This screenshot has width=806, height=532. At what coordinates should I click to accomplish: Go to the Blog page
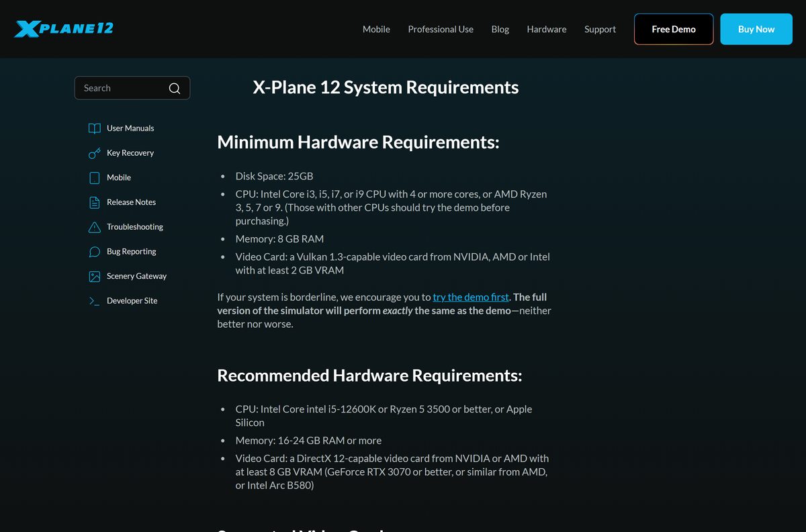point(500,29)
